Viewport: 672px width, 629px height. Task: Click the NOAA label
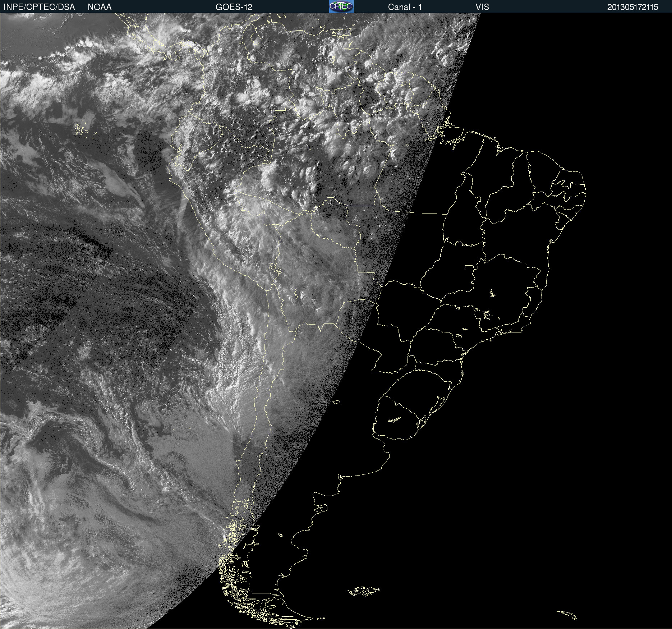click(100, 7)
